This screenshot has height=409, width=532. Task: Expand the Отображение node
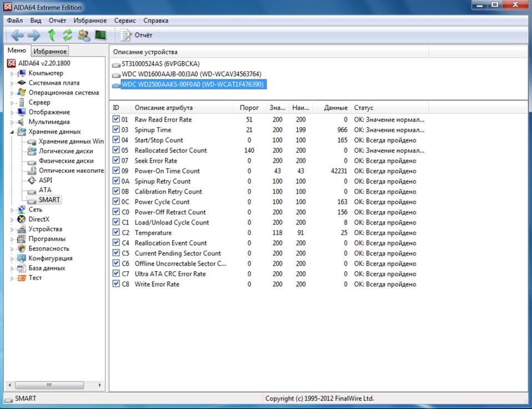[x=12, y=112]
